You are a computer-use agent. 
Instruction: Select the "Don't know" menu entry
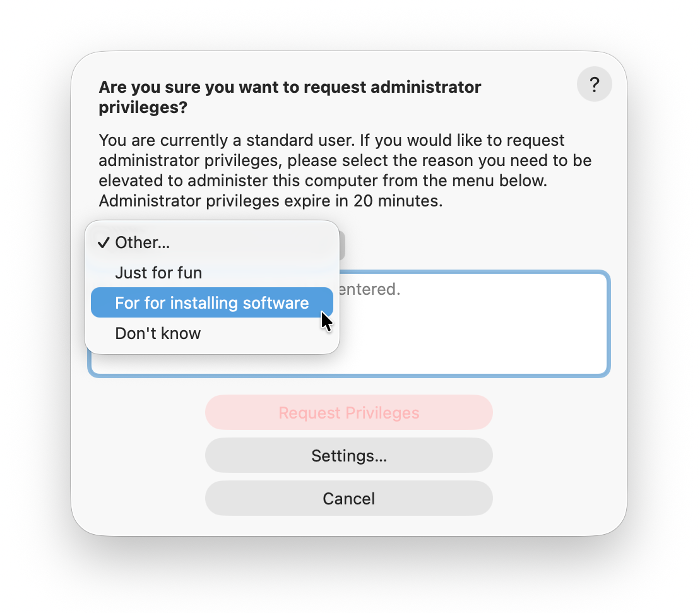click(x=158, y=333)
